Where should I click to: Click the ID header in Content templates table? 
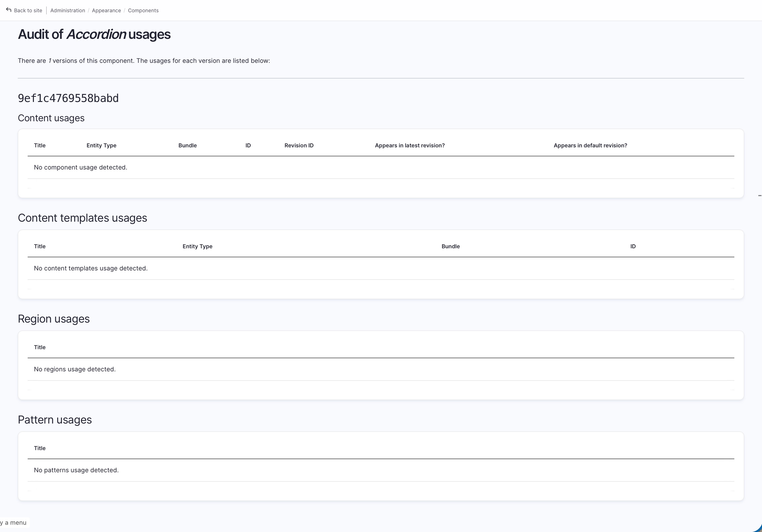[x=633, y=246]
